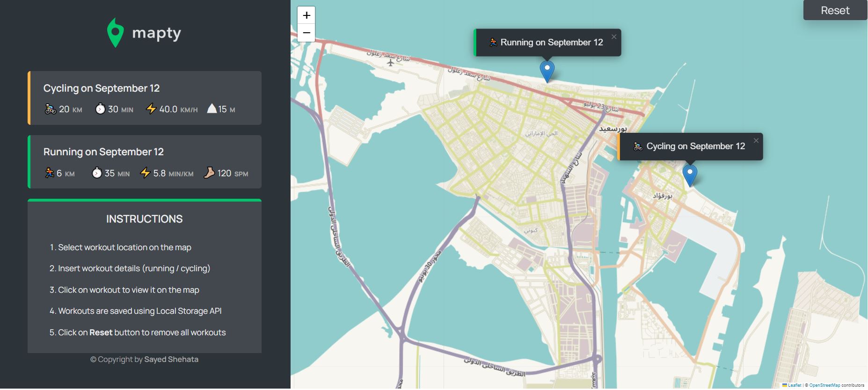Click the mountain icon beside 15 M

(212, 108)
